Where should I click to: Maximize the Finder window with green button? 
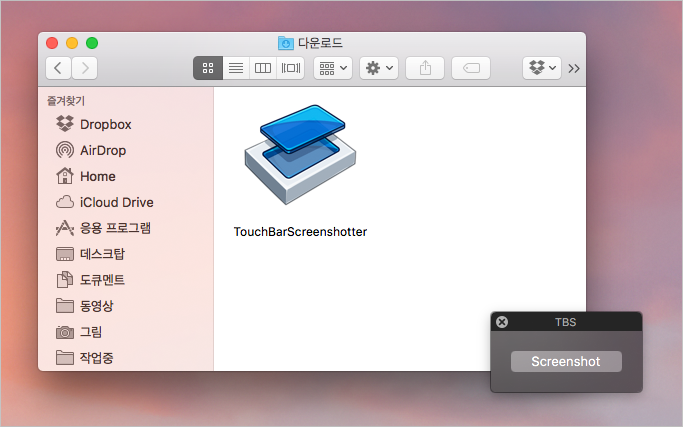[x=92, y=43]
